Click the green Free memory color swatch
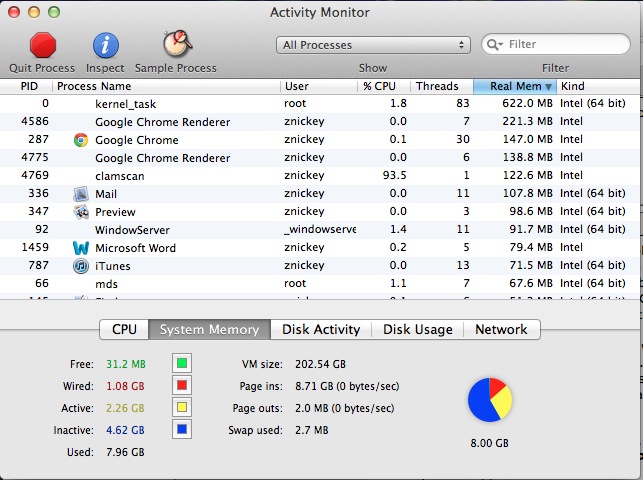The height and width of the screenshot is (480, 643). [x=182, y=363]
